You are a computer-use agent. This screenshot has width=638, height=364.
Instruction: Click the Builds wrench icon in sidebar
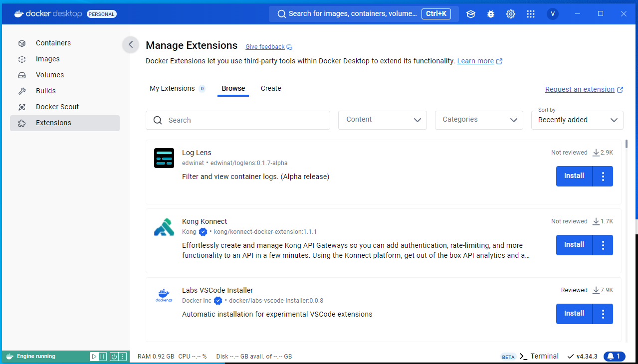pyautogui.click(x=22, y=91)
